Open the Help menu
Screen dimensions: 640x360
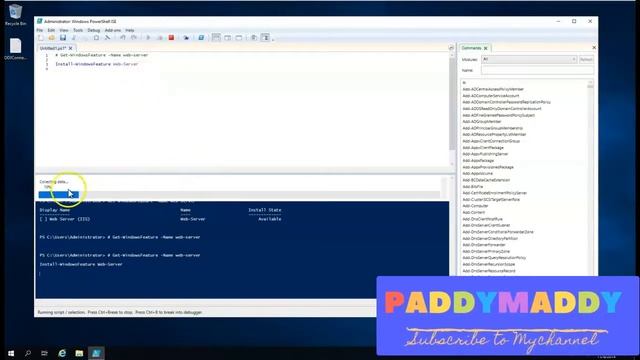pos(130,30)
